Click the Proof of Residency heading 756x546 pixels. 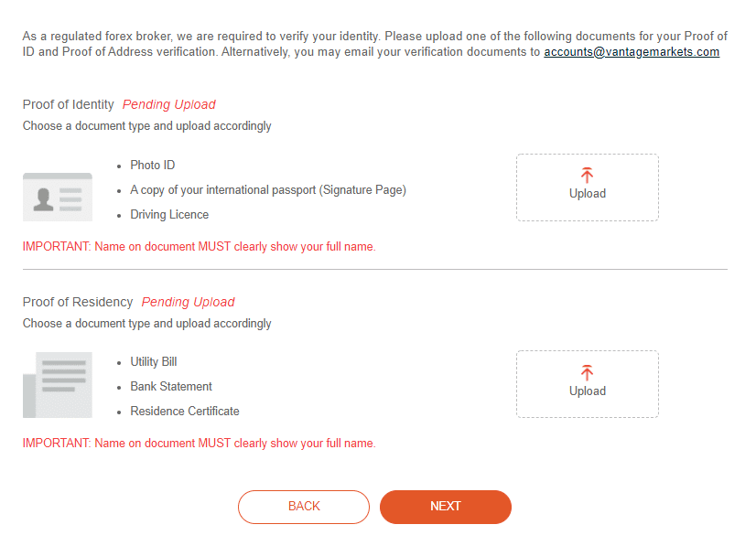(x=78, y=302)
